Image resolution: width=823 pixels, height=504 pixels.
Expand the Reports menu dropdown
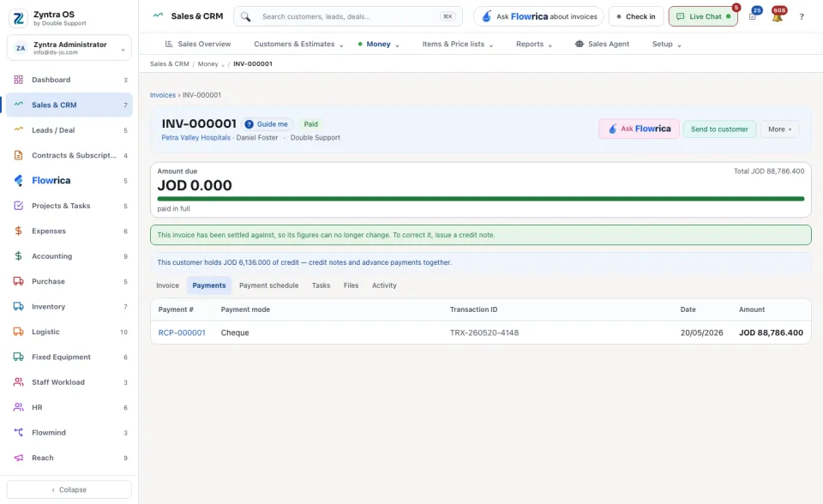pyautogui.click(x=550, y=45)
